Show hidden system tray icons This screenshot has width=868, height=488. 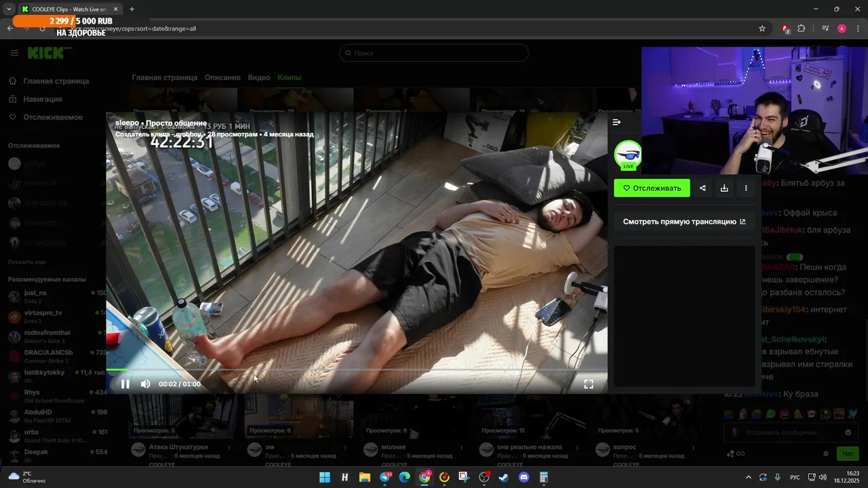749,477
